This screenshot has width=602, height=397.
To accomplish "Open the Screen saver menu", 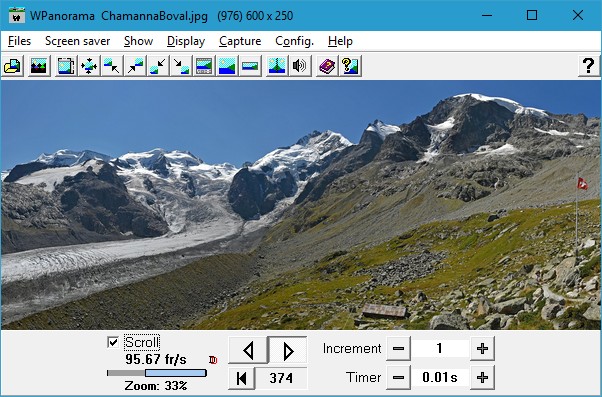I will coord(78,41).
